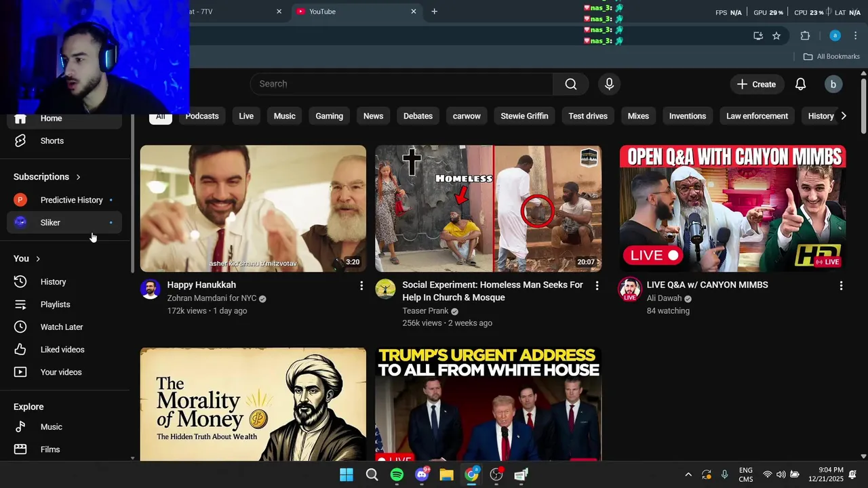Select the Mixes filter chip
868x488 pixels.
(x=638, y=116)
